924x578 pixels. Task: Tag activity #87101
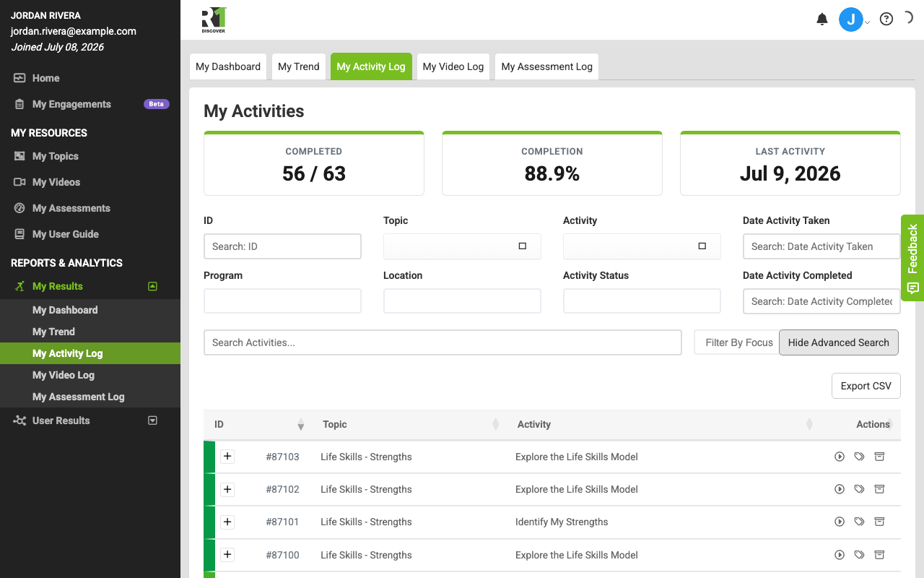859,522
